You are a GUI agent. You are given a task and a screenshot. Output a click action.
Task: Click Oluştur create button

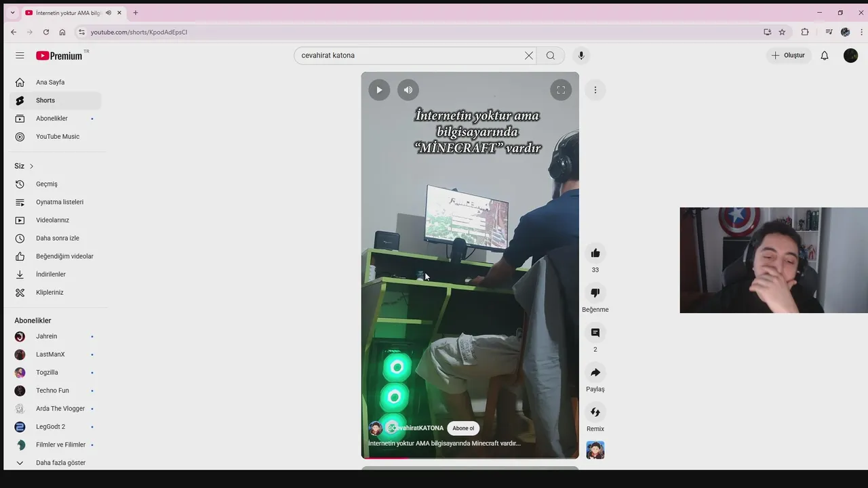[x=789, y=56]
